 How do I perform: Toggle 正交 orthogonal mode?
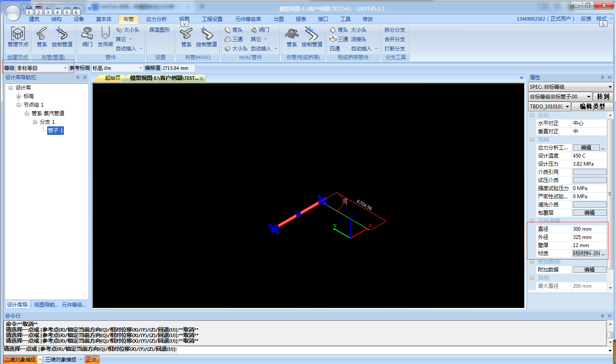point(92,360)
